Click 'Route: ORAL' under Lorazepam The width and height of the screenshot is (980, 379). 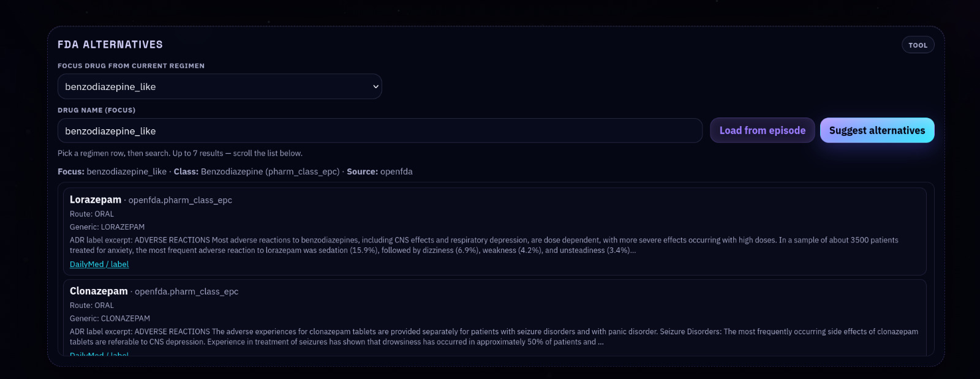tap(92, 214)
